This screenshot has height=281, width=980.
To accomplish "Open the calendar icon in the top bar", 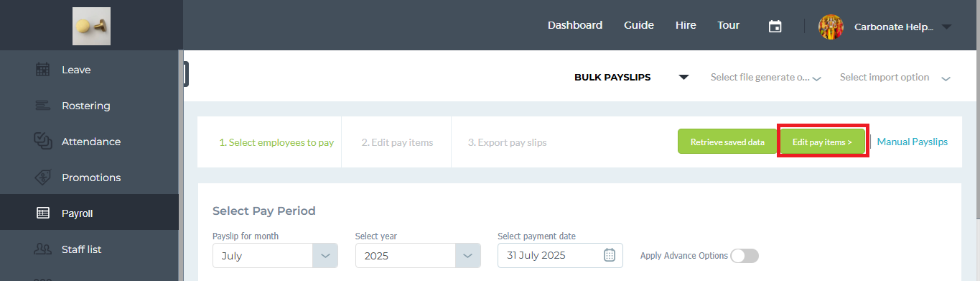I will click(x=775, y=26).
